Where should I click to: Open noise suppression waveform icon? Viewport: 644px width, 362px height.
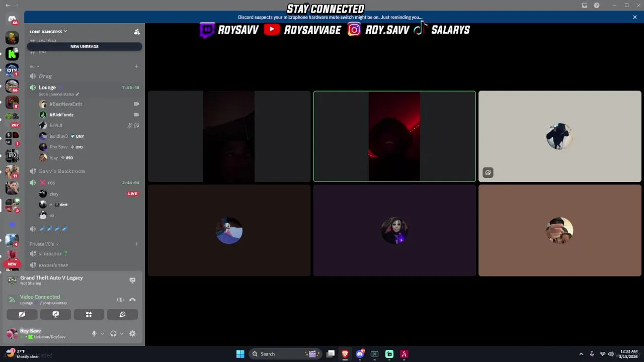coord(120,300)
